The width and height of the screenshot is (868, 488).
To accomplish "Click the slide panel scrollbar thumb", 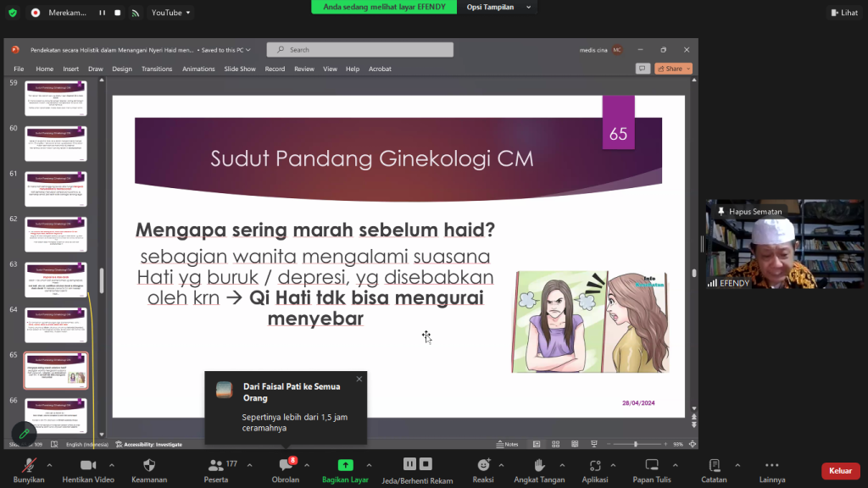I will click(102, 280).
